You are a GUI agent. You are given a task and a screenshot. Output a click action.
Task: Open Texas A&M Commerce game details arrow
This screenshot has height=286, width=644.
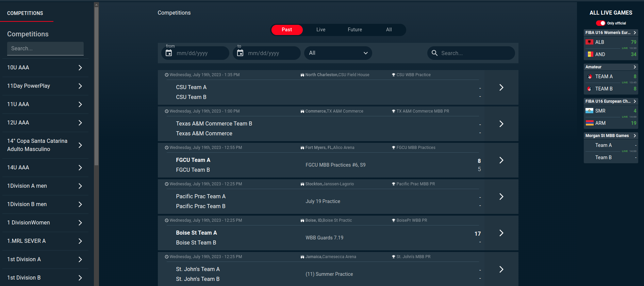click(501, 124)
